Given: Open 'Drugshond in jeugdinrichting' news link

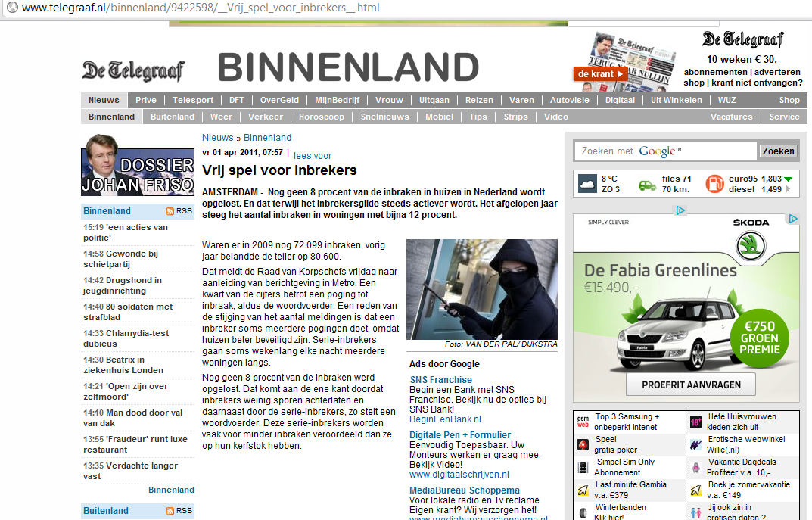Looking at the screenshot, I should tap(123, 285).
